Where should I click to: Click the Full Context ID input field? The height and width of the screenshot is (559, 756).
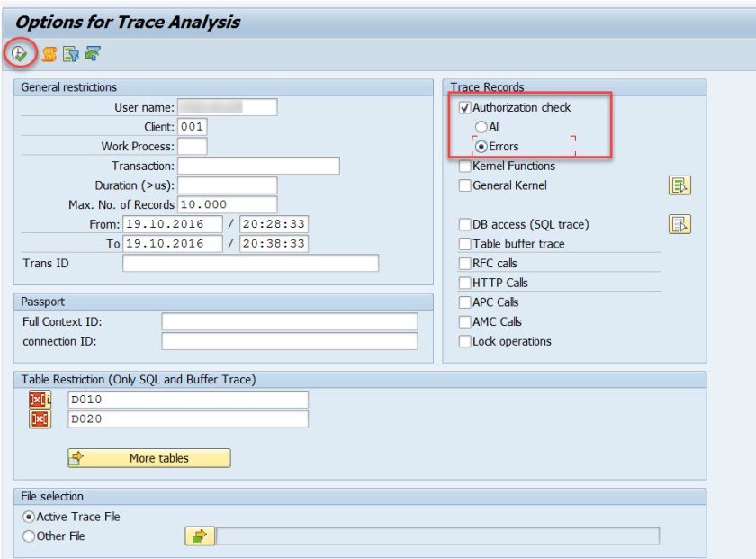coord(290,321)
